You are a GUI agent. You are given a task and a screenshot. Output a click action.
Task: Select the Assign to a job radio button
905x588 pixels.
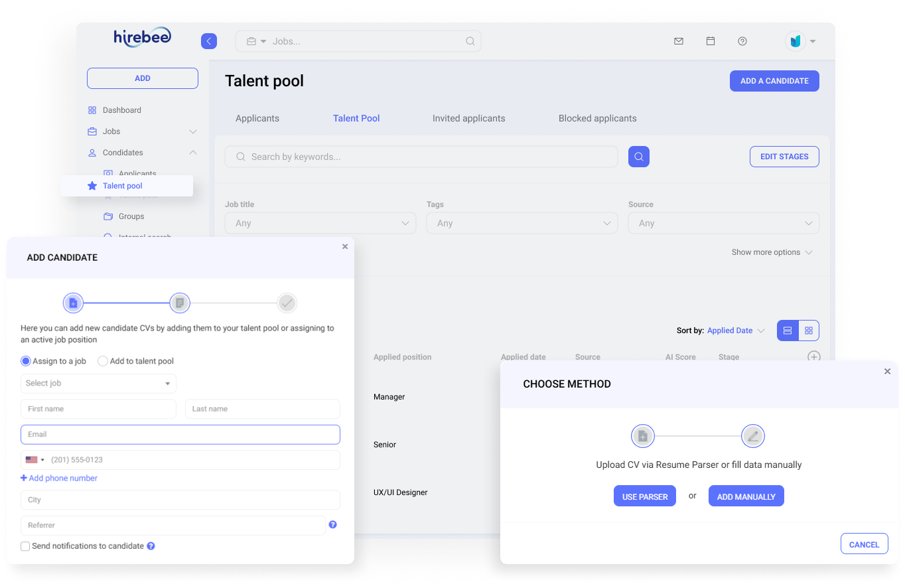point(25,360)
